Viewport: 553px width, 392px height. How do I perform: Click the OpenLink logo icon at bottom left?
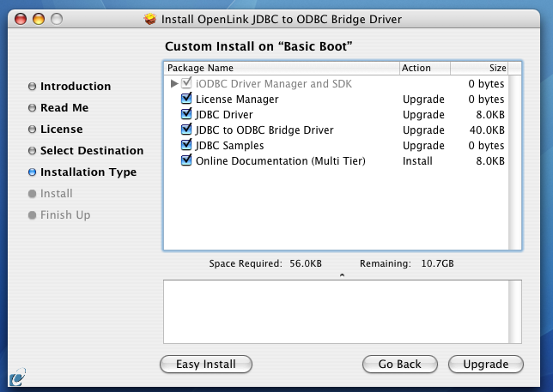[x=18, y=377]
